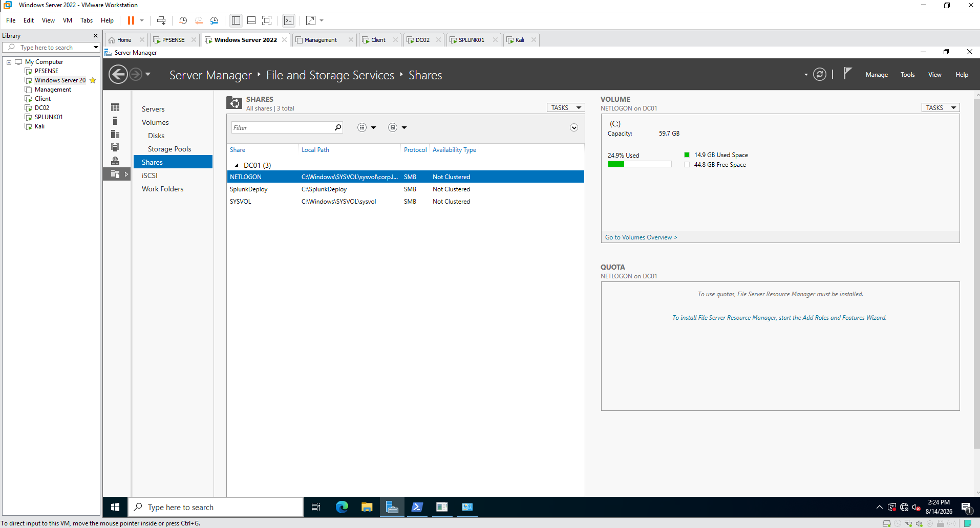Open the DNS sidebar icon
This screenshot has height=528, width=980.
115,161
